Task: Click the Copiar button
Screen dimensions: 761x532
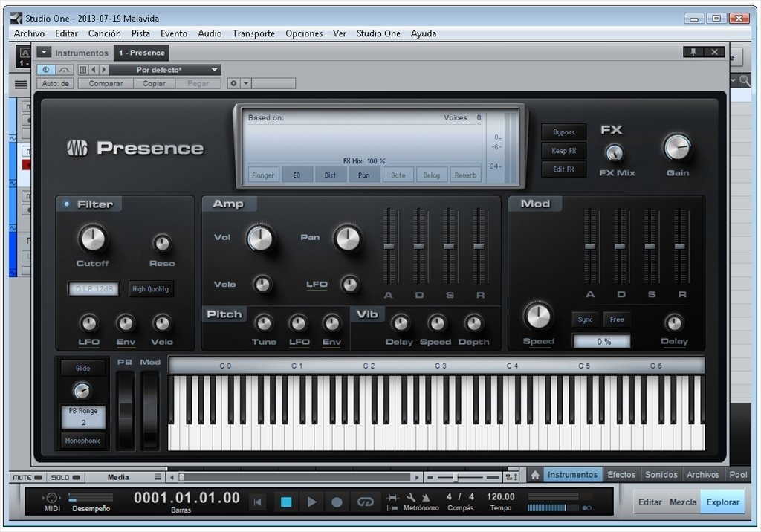Action: (155, 83)
